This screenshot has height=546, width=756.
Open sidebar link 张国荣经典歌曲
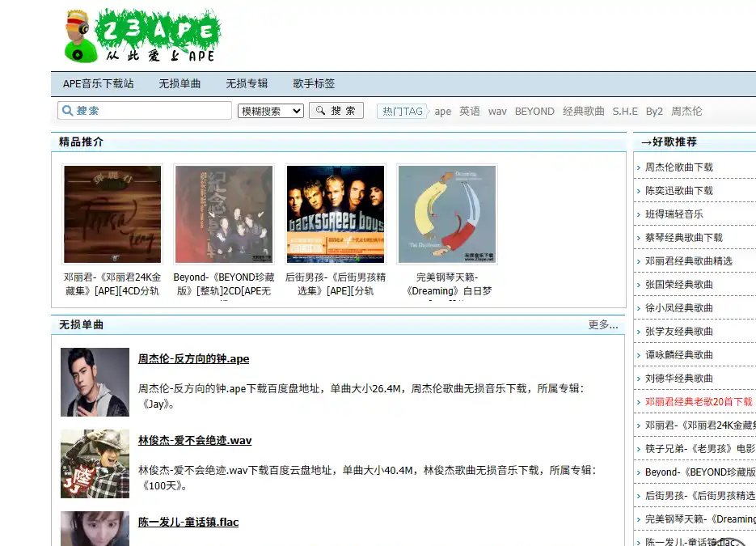tap(679, 285)
